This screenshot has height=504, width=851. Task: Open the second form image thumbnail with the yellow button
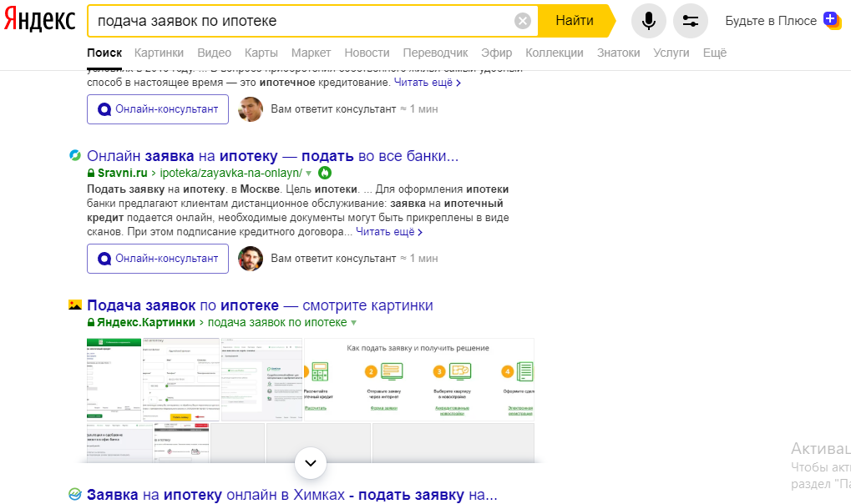(x=180, y=380)
